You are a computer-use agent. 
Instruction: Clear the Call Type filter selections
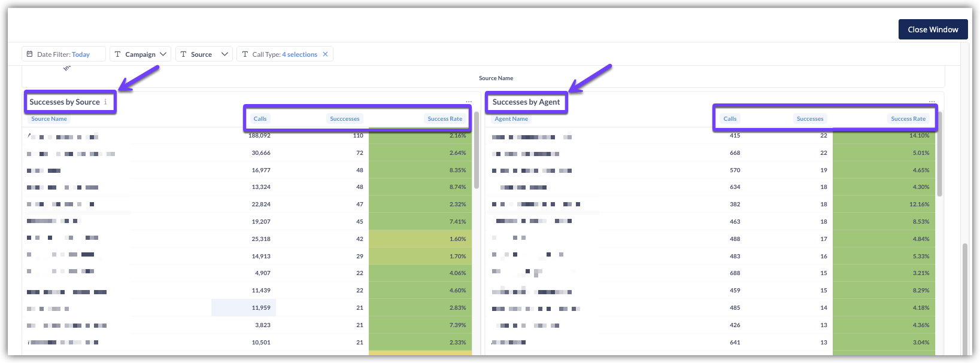tap(326, 54)
